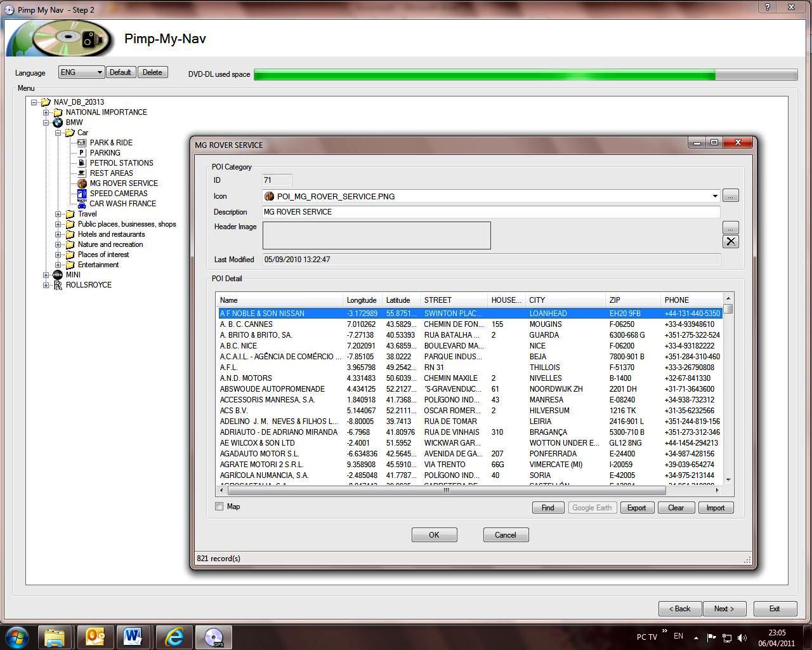812x650 pixels.
Task: Click the X to remove the header image
Action: click(731, 241)
